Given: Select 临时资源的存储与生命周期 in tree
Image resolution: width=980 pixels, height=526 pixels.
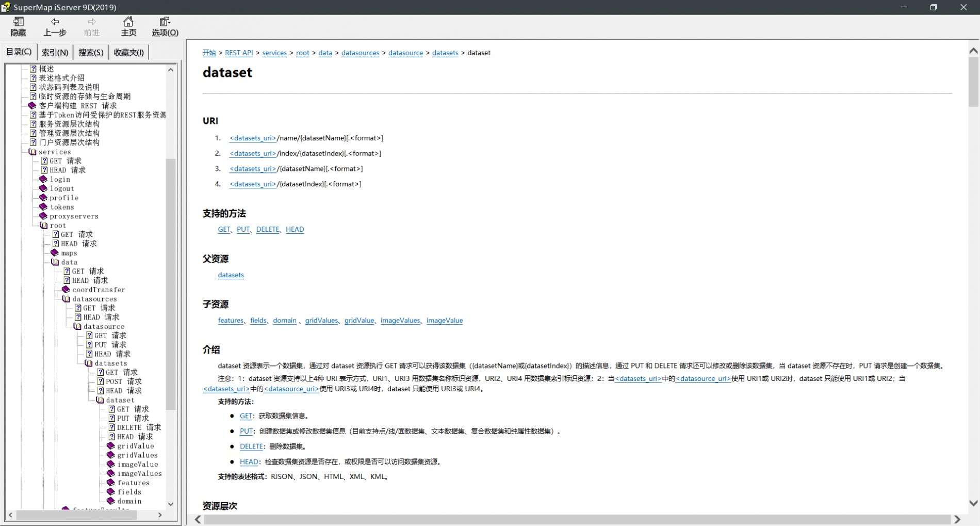Looking at the screenshot, I should coord(85,97).
